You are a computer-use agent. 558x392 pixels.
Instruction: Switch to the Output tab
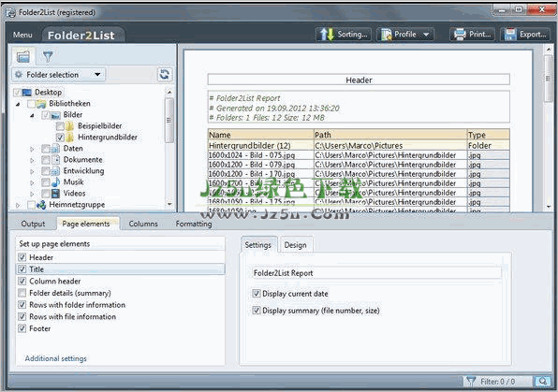pos(33,224)
